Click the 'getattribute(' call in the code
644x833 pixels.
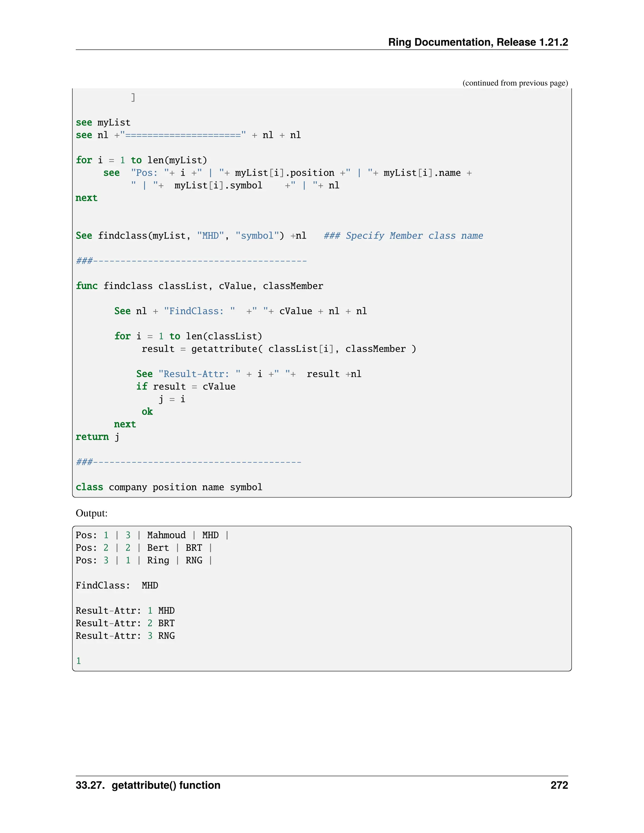227,349
